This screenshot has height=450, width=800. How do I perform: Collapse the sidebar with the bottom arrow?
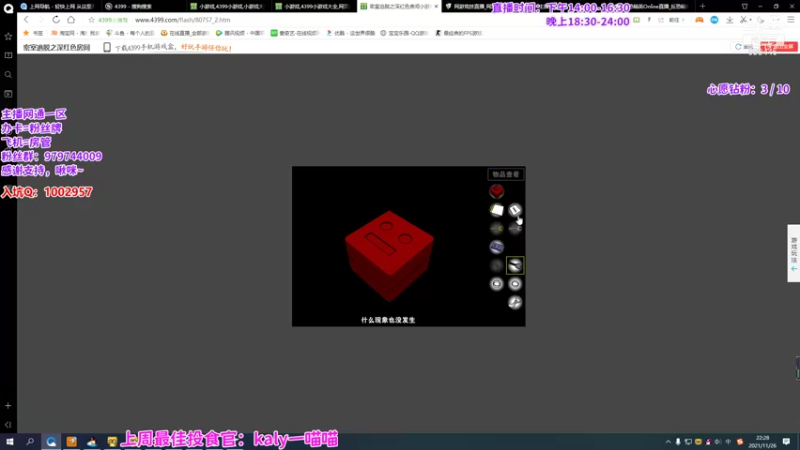(8, 424)
